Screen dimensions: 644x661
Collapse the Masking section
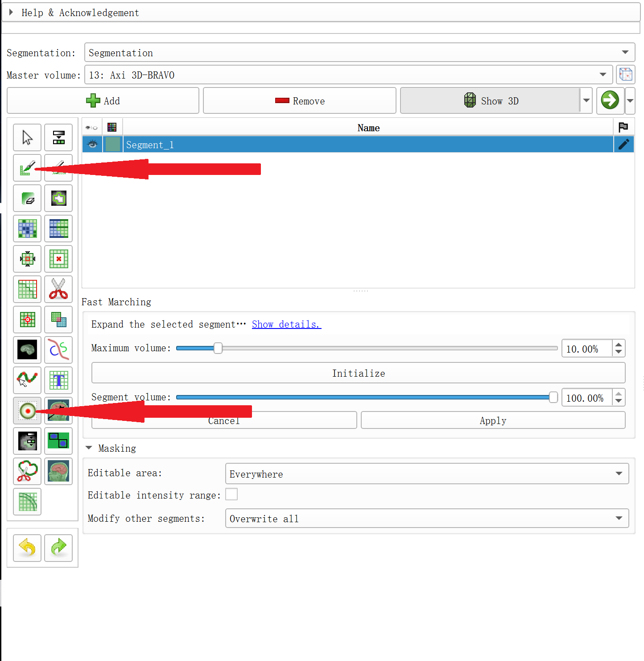pos(89,448)
